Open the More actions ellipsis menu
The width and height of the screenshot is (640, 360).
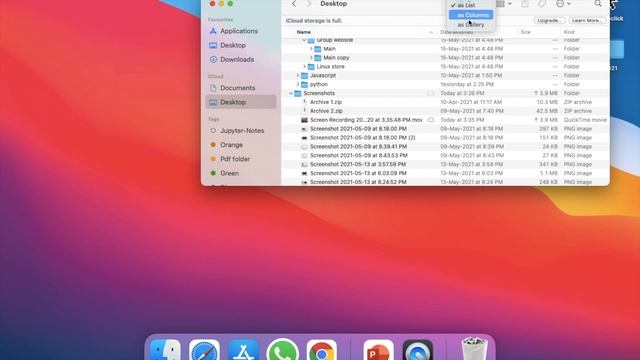click(563, 4)
